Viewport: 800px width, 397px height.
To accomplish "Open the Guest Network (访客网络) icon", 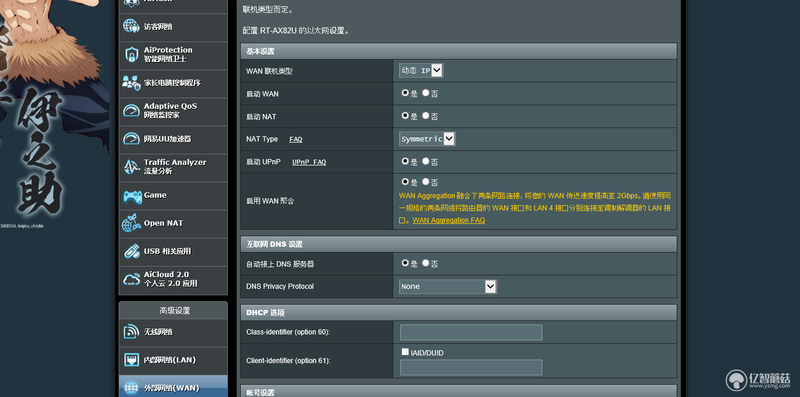I will tap(131, 26).
